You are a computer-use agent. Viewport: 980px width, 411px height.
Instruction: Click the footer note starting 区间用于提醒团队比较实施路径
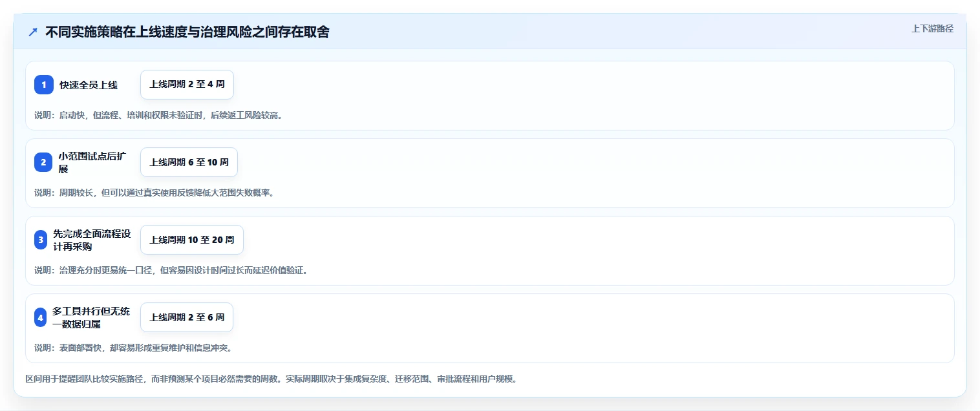point(271,379)
